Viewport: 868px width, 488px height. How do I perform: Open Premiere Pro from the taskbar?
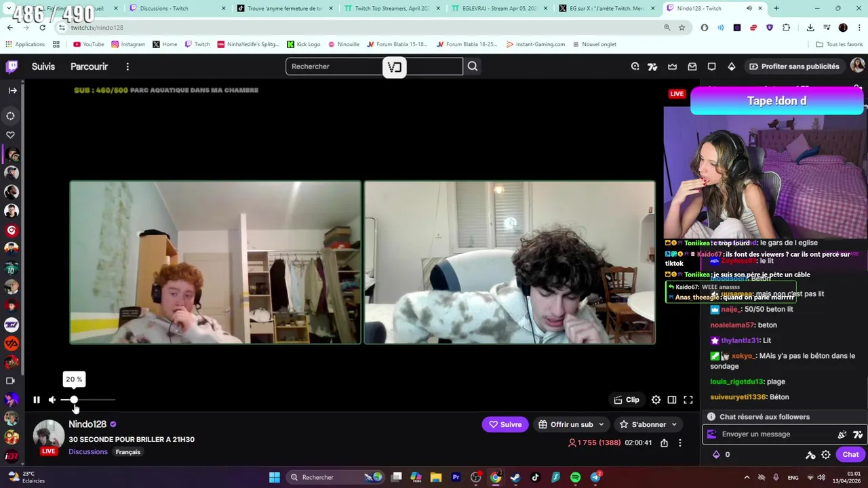point(456,477)
